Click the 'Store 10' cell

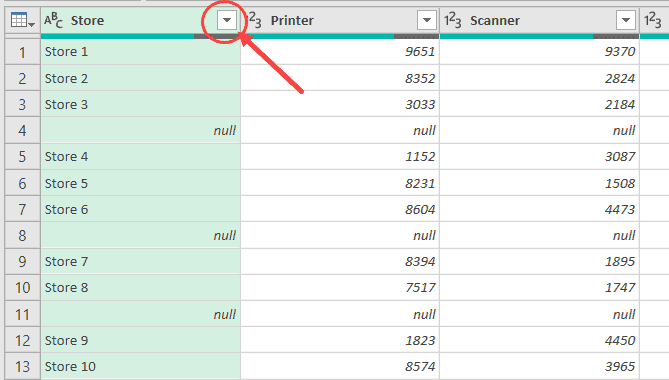coord(140,366)
